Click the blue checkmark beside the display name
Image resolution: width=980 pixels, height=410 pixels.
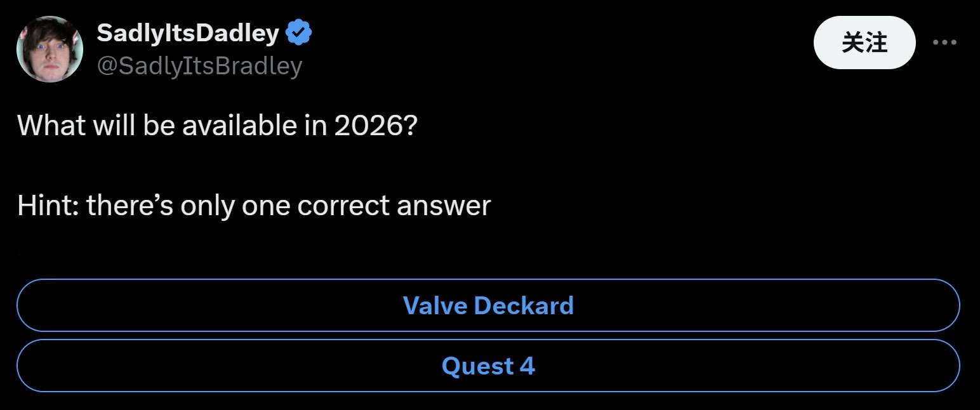pos(299,32)
